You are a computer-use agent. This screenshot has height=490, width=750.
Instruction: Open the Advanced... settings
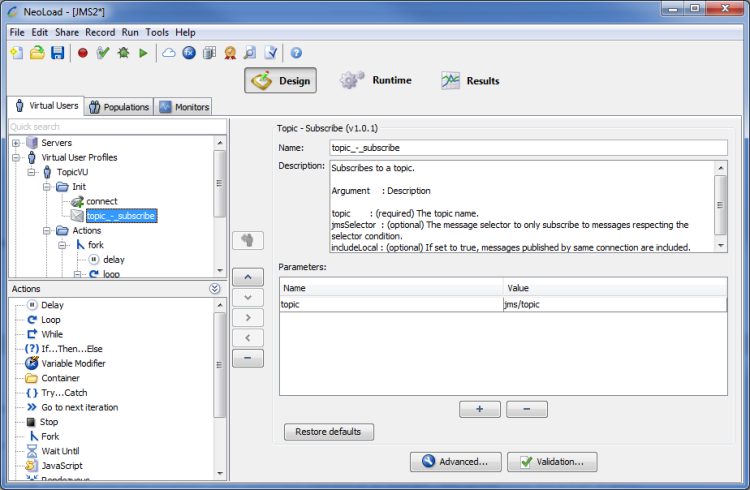(x=455, y=462)
